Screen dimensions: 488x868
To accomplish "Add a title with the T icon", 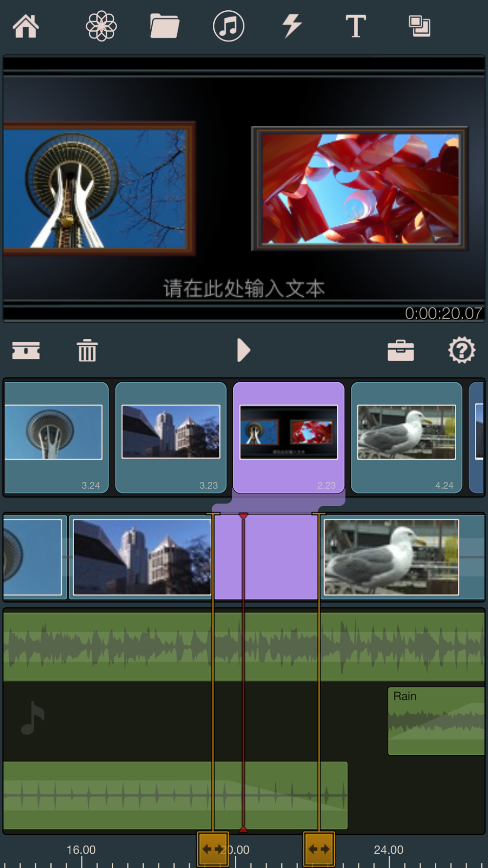I will pyautogui.click(x=356, y=26).
